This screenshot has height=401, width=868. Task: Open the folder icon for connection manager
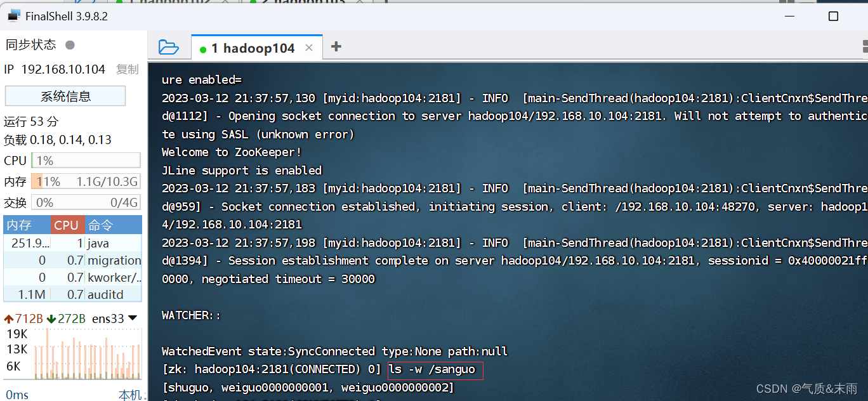point(168,47)
